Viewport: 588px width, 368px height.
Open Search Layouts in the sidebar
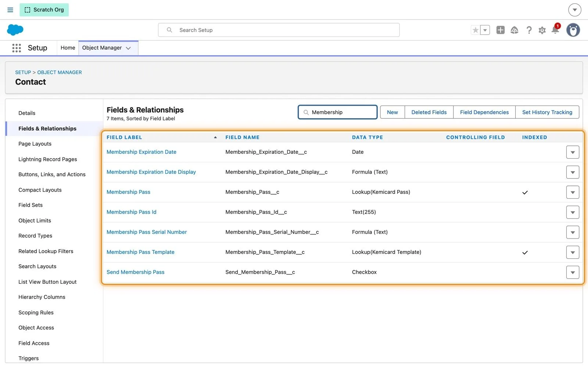tap(37, 266)
